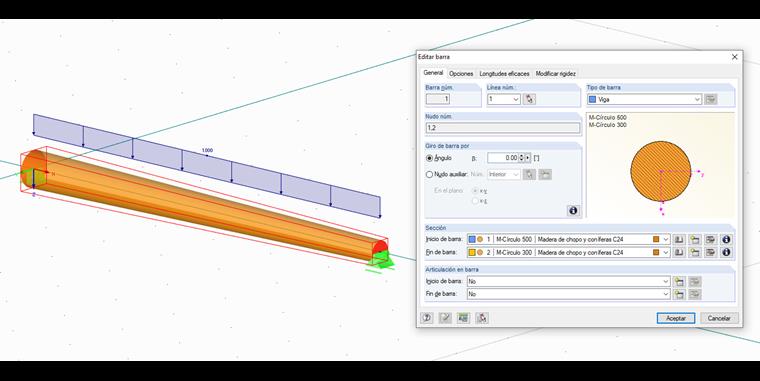Screen dimensions: 760x381
Task: Click new-node icon beside Nudo auxiliar dropdown
Action: (545, 175)
